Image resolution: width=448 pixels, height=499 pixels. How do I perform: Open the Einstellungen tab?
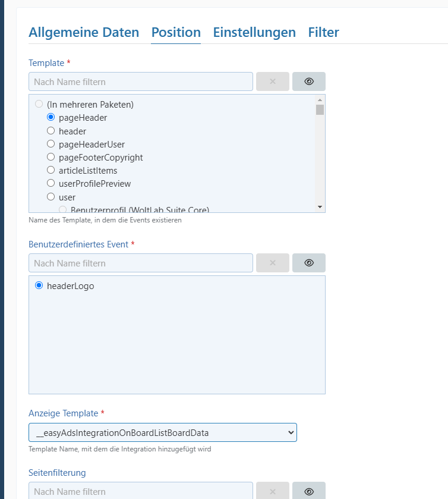pos(254,32)
